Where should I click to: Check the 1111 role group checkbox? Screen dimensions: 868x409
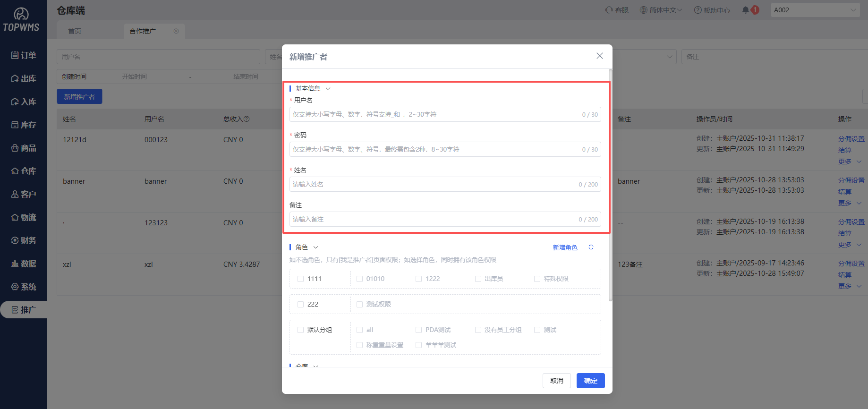pyautogui.click(x=300, y=279)
